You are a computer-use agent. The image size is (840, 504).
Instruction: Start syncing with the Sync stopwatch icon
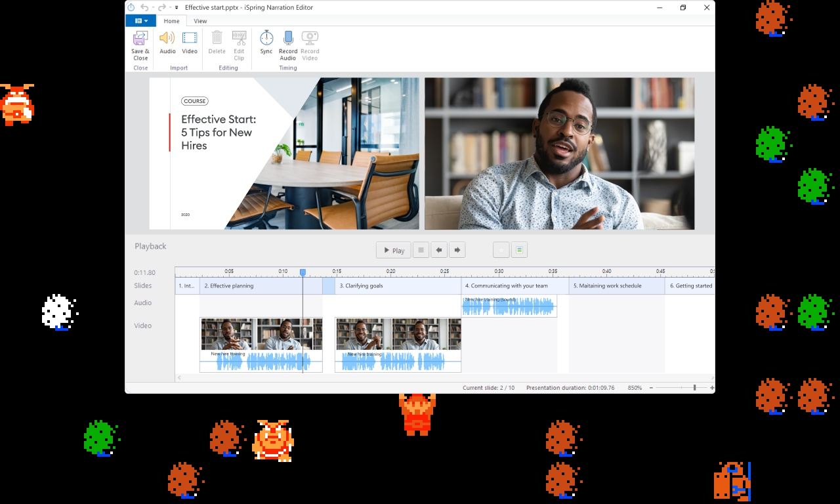pos(266,39)
